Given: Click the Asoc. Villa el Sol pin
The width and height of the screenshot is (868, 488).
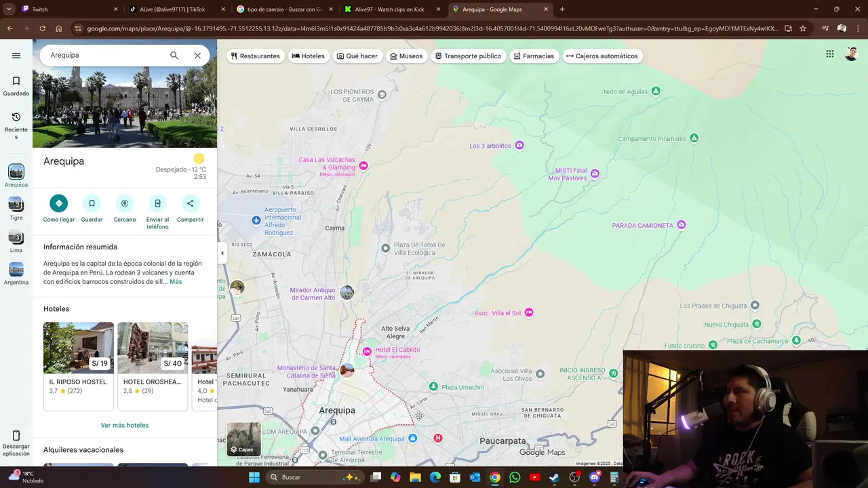Looking at the screenshot, I should click(x=529, y=312).
